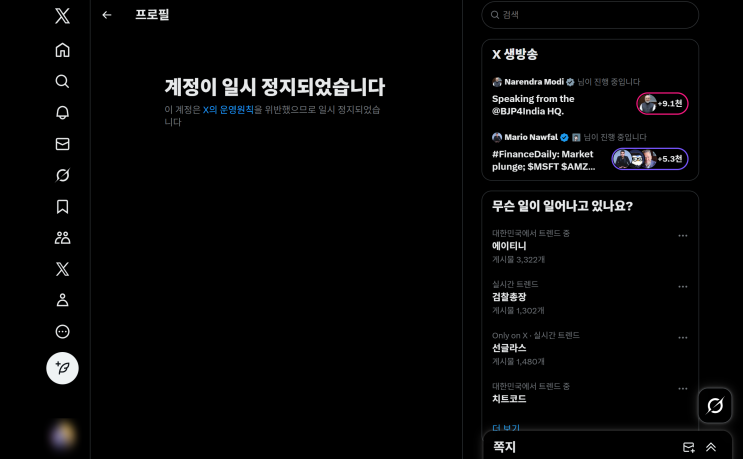743x459 pixels.
Task: Open Narendra Modi live broadcast host name
Action: [x=534, y=82]
